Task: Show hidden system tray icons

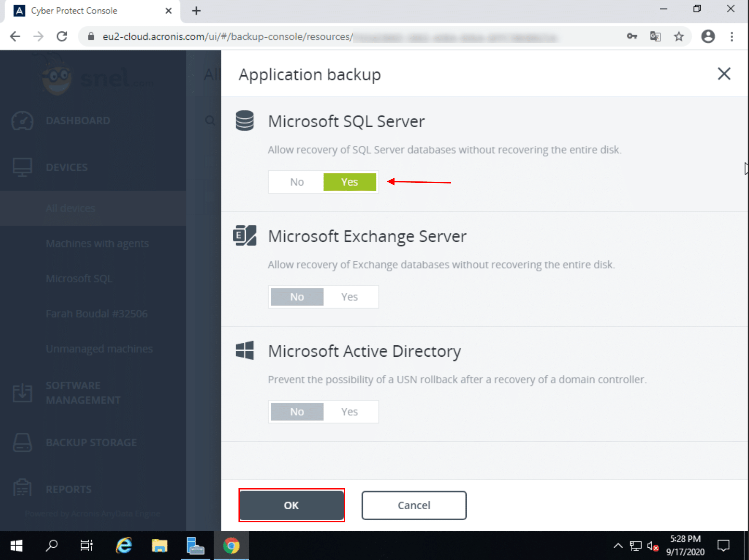Action: (x=618, y=546)
